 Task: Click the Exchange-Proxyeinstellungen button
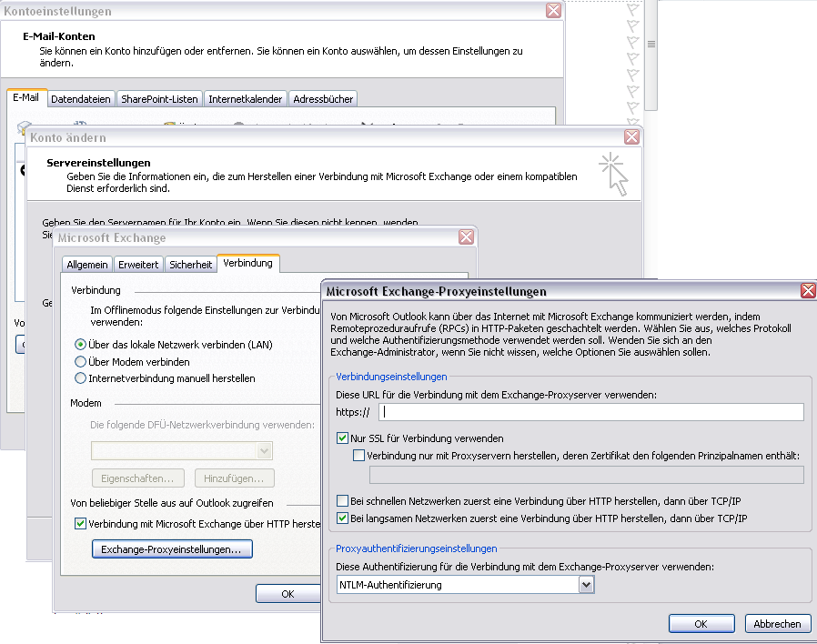[x=172, y=549]
